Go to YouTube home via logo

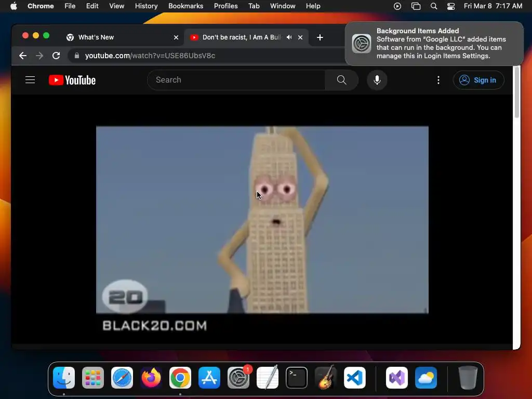click(x=72, y=80)
